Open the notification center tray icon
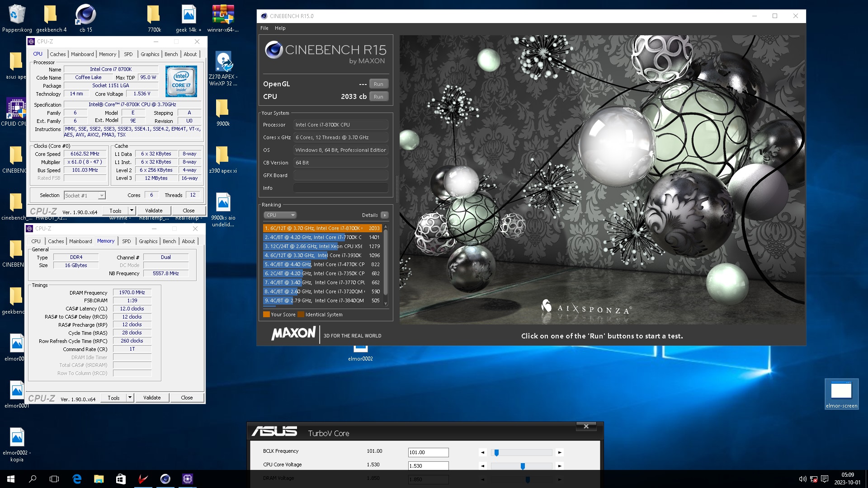The image size is (868, 488). click(825, 479)
